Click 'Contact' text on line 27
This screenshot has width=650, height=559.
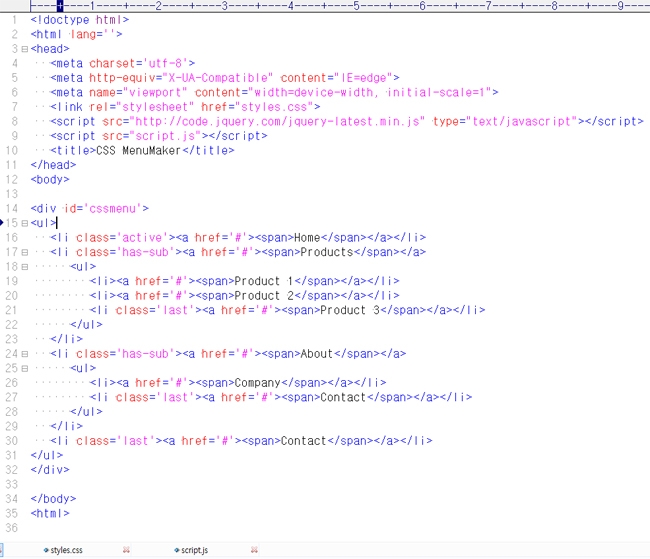pyautogui.click(x=343, y=397)
